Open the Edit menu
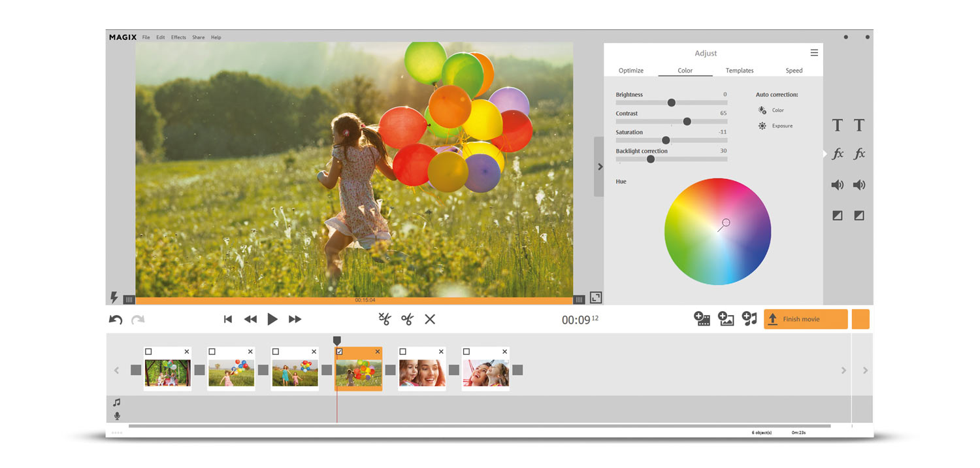 (x=161, y=37)
